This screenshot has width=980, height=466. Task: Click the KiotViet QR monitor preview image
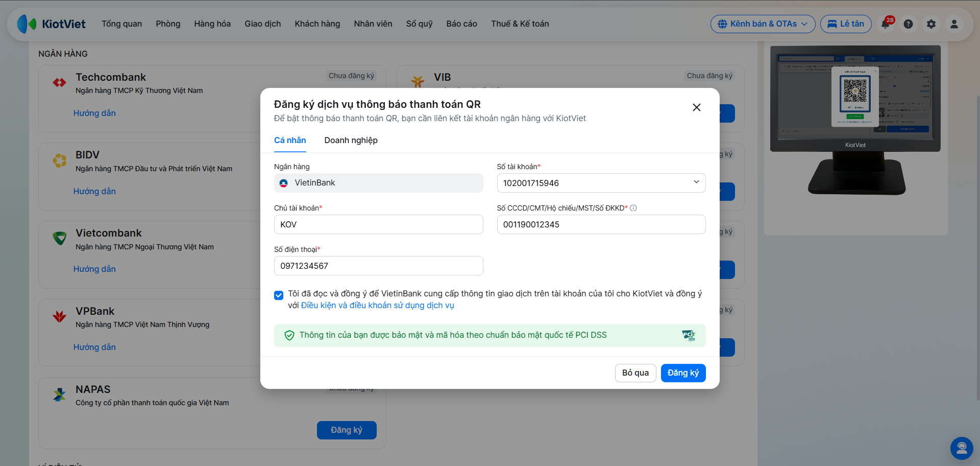point(855,120)
